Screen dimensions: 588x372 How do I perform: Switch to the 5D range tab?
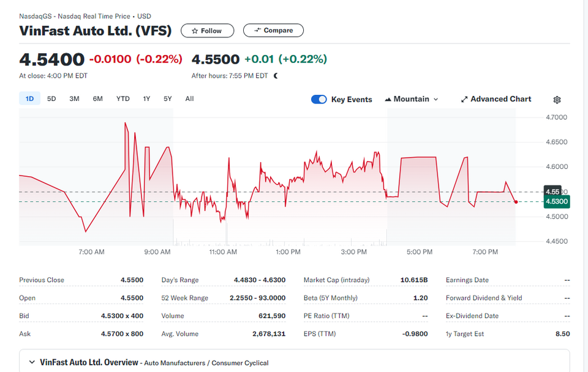click(x=51, y=99)
